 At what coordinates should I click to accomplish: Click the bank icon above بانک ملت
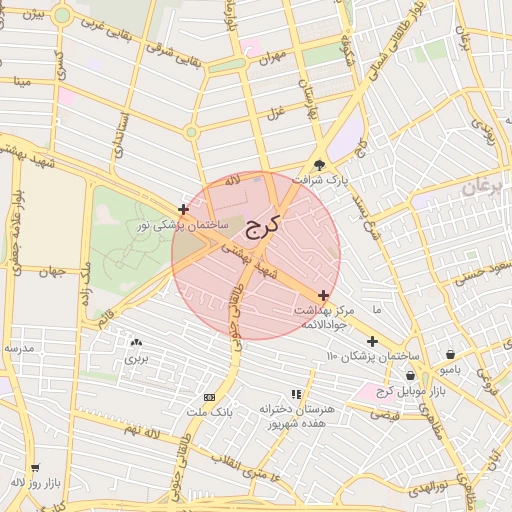(209, 397)
